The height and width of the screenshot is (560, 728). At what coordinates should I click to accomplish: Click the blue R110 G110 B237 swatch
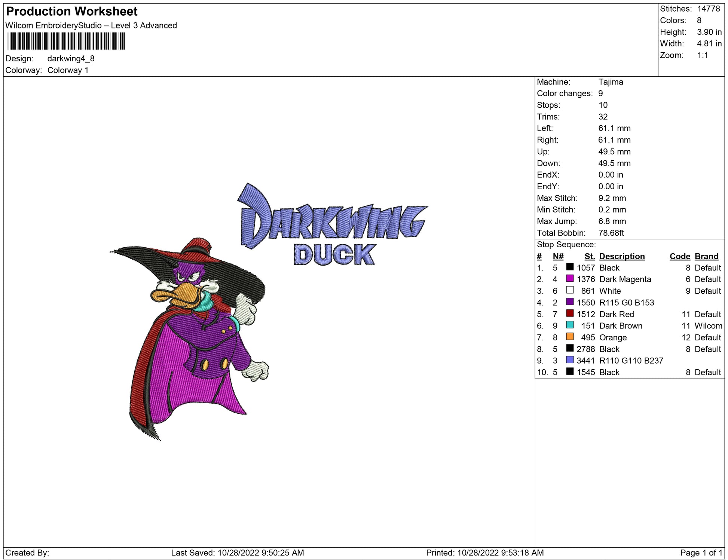click(x=570, y=360)
